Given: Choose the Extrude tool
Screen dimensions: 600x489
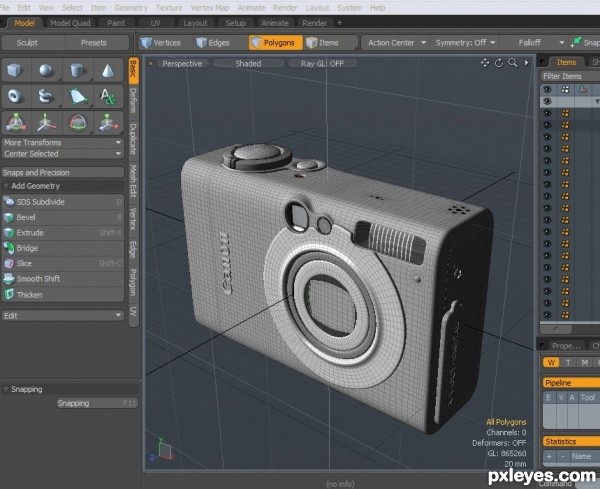Looking at the screenshot, I should tap(63, 232).
